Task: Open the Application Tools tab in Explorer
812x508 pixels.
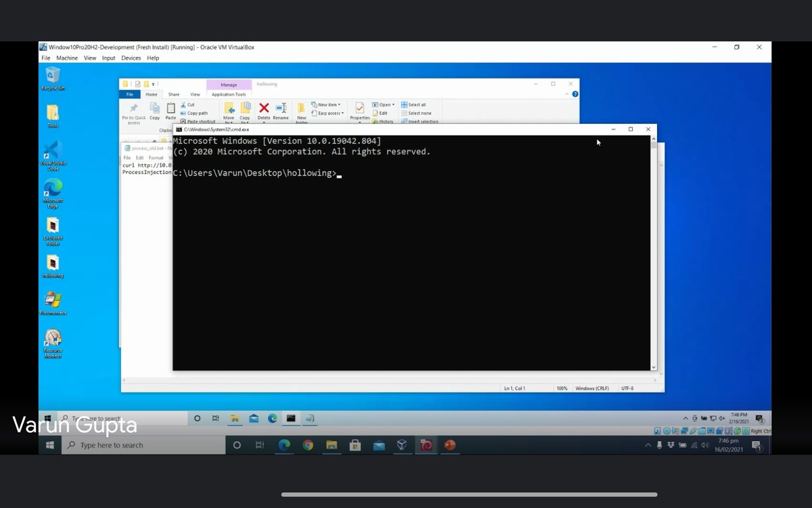Action: pyautogui.click(x=229, y=94)
